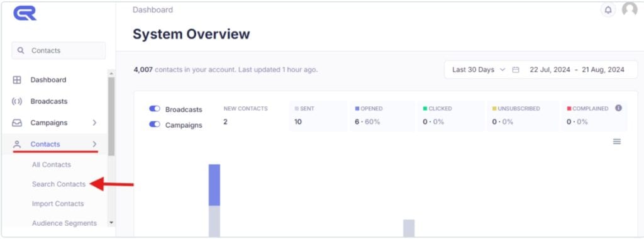Click the info icon beside Complained
Image resolution: width=644 pixels, height=239 pixels.
click(x=618, y=108)
